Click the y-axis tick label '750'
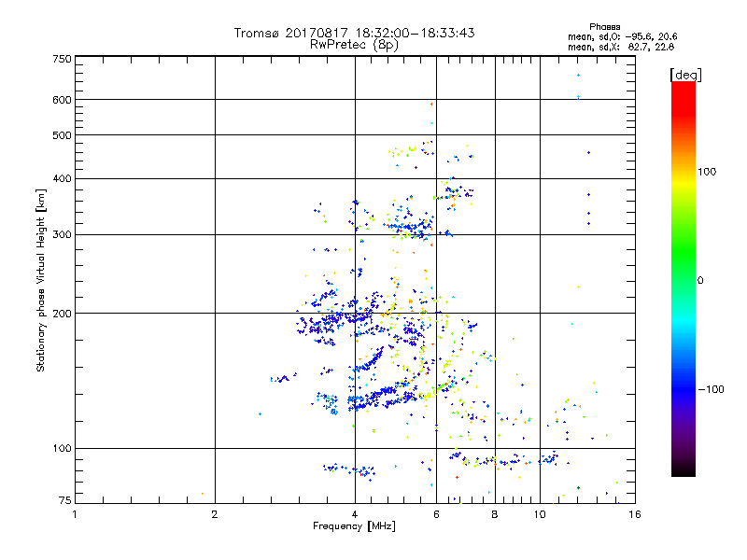Viewport: 747px width, 560px height. (62, 59)
